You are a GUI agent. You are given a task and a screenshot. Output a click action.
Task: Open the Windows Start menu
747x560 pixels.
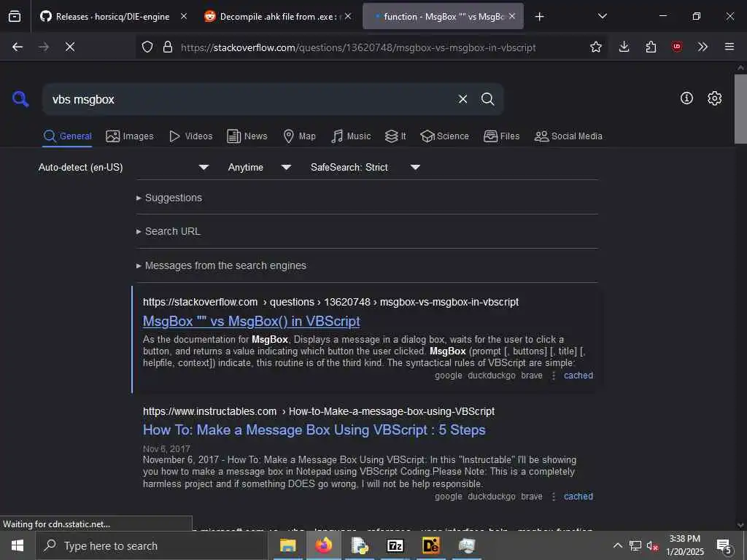tap(18, 545)
